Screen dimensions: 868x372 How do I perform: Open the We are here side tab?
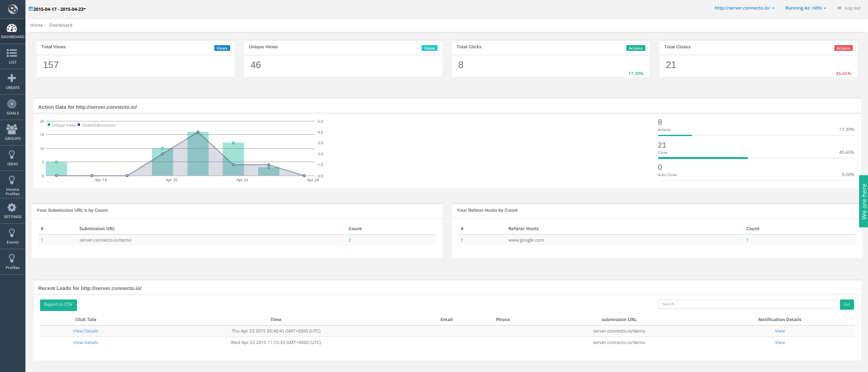(864, 201)
